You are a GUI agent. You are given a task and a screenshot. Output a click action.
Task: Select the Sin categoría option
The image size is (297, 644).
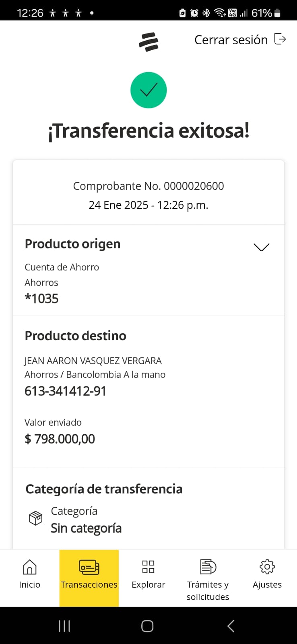tap(86, 528)
